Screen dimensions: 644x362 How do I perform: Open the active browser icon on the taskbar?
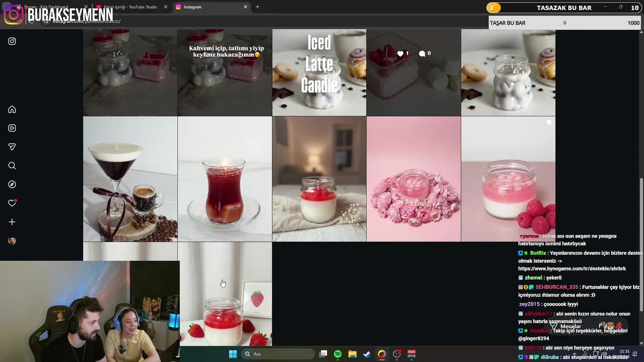[382, 354]
